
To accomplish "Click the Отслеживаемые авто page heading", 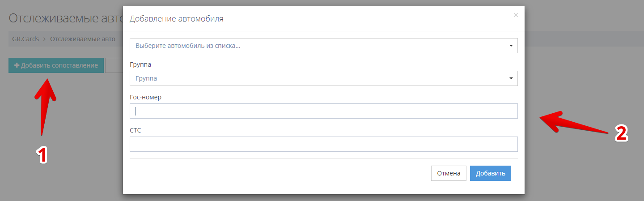I will pyautogui.click(x=65, y=19).
